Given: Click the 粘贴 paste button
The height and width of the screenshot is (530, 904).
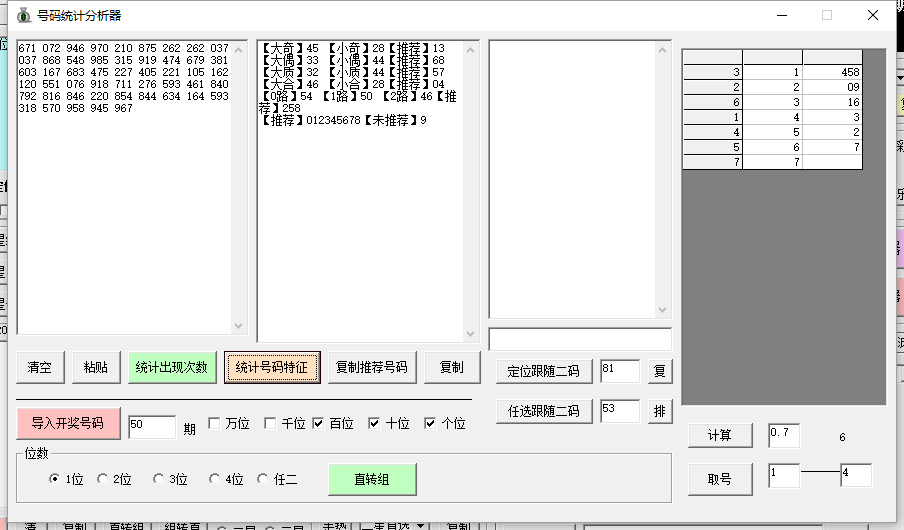Looking at the screenshot, I should 96,368.
